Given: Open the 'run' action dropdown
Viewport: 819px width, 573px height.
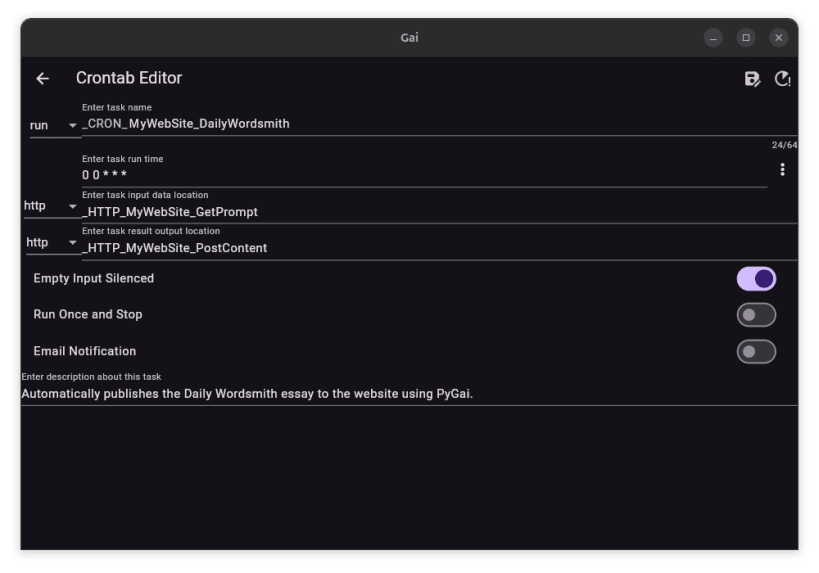Looking at the screenshot, I should click(54, 125).
